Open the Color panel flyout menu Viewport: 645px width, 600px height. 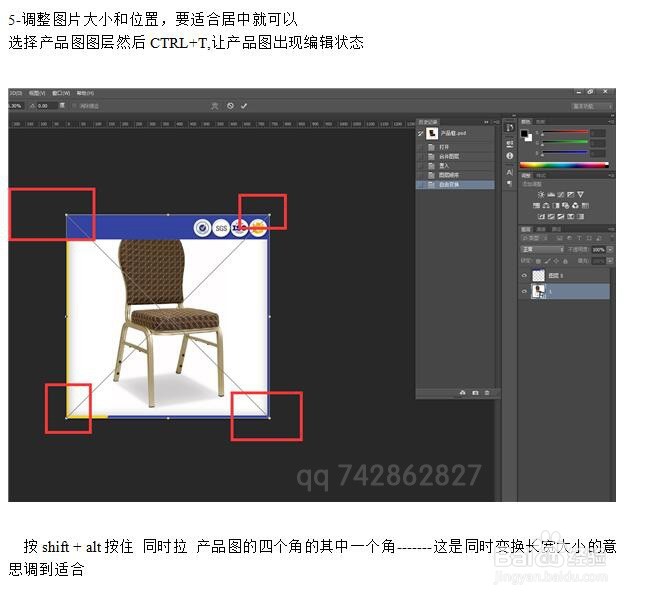tap(611, 122)
